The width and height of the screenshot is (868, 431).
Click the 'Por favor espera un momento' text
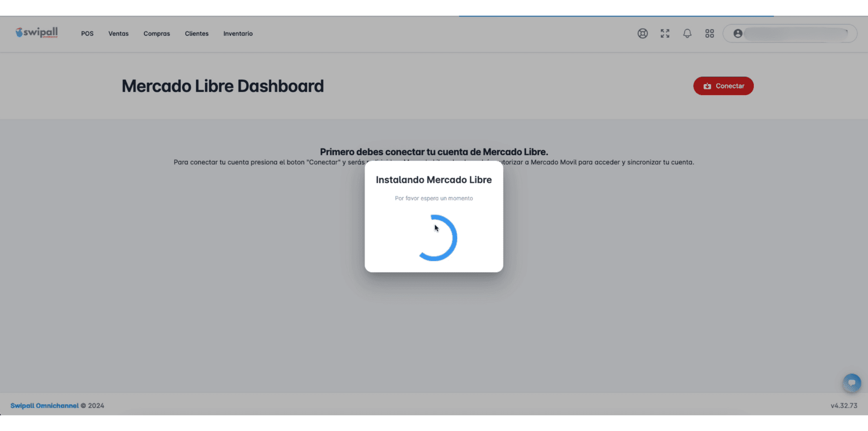434,198
